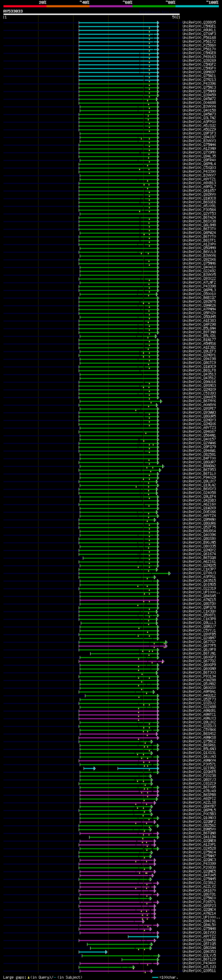Select the UniRef100_P69163 label

199,57
